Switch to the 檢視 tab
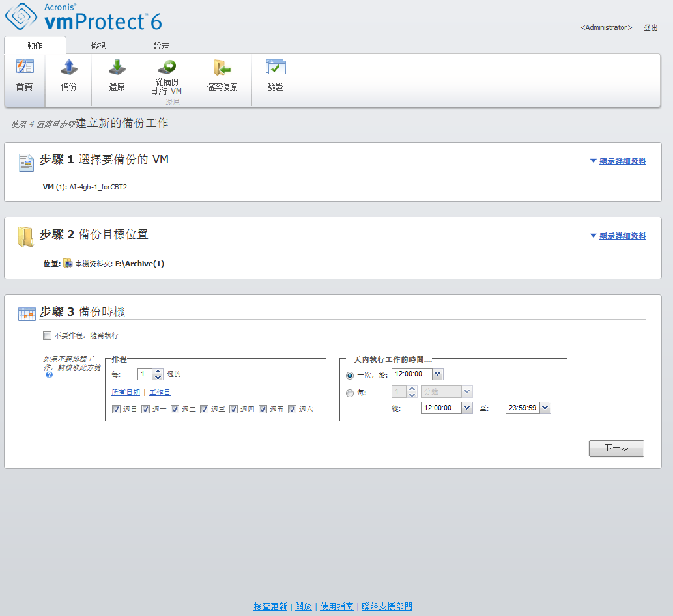The image size is (673, 616). pos(98,46)
